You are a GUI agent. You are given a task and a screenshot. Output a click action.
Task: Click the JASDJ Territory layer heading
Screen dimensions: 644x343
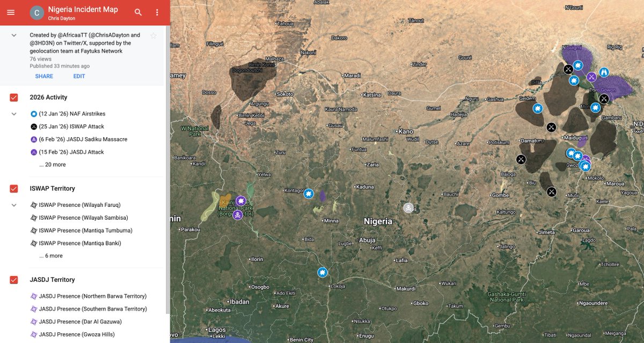point(52,280)
